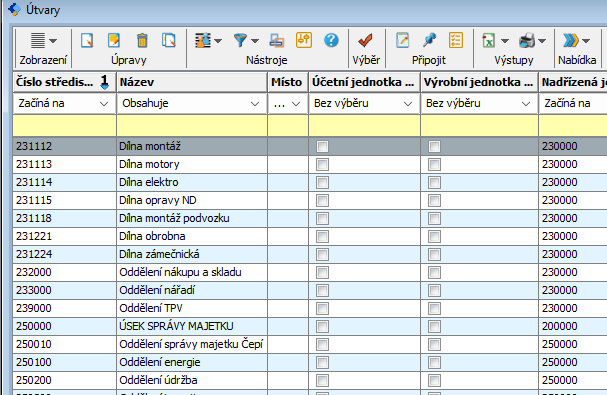Click the linked windows icon in Nástroje
The height and width of the screenshot is (395, 607).
[276, 40]
